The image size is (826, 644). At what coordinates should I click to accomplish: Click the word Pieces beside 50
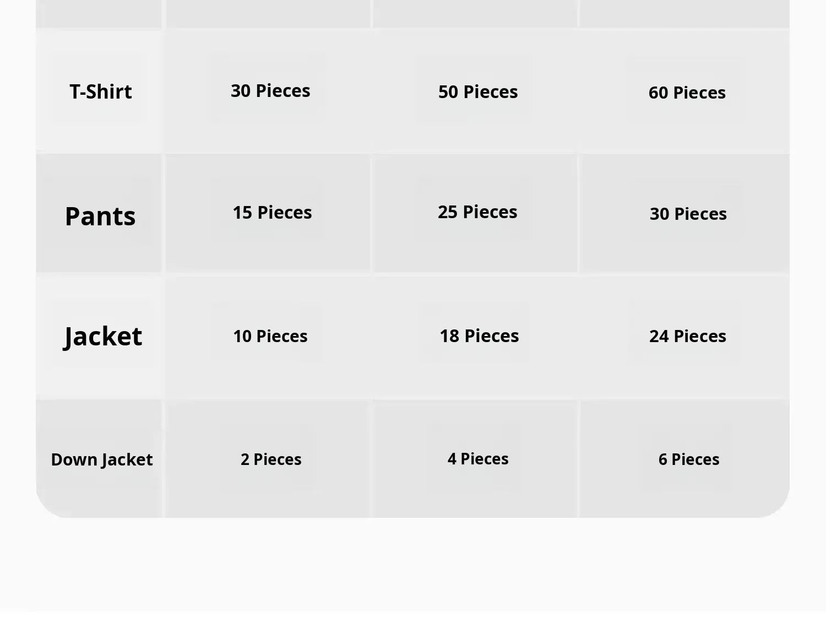491,91
